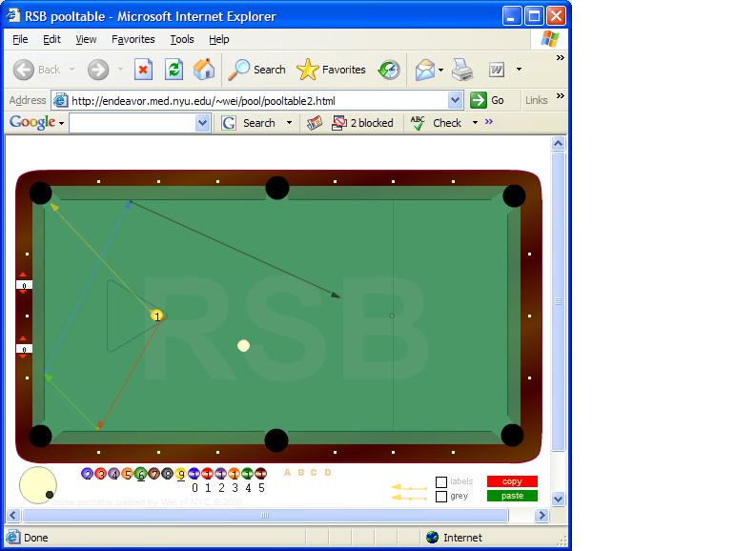This screenshot has width=756, height=551.
Task: Open the Google search box dropdown
Action: (x=202, y=123)
